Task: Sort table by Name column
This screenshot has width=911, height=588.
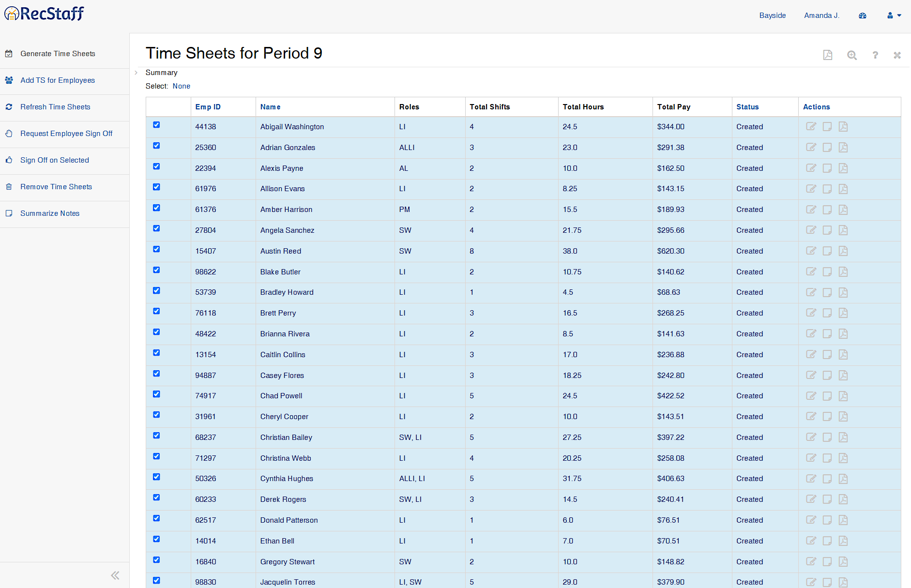Action: click(270, 107)
